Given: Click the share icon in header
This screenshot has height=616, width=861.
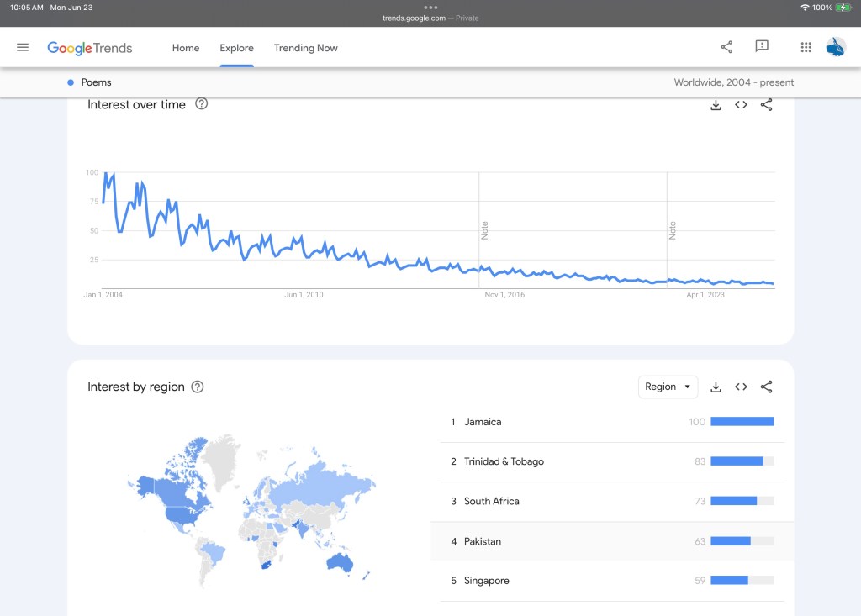Looking at the screenshot, I should tap(726, 47).
